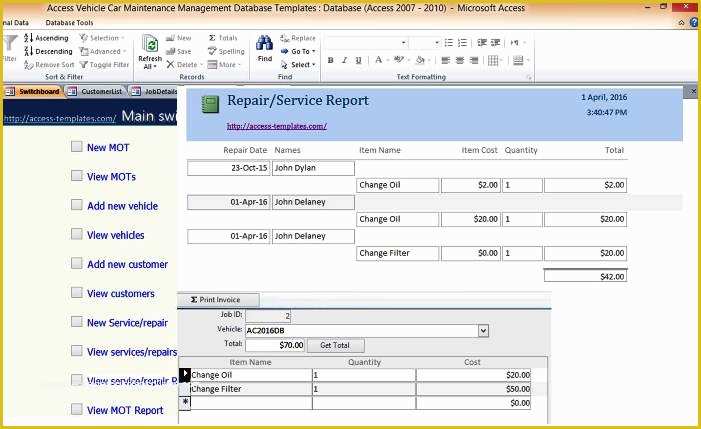Open the Vehicle combo box dropdown
The height and width of the screenshot is (429, 701).
point(483,331)
